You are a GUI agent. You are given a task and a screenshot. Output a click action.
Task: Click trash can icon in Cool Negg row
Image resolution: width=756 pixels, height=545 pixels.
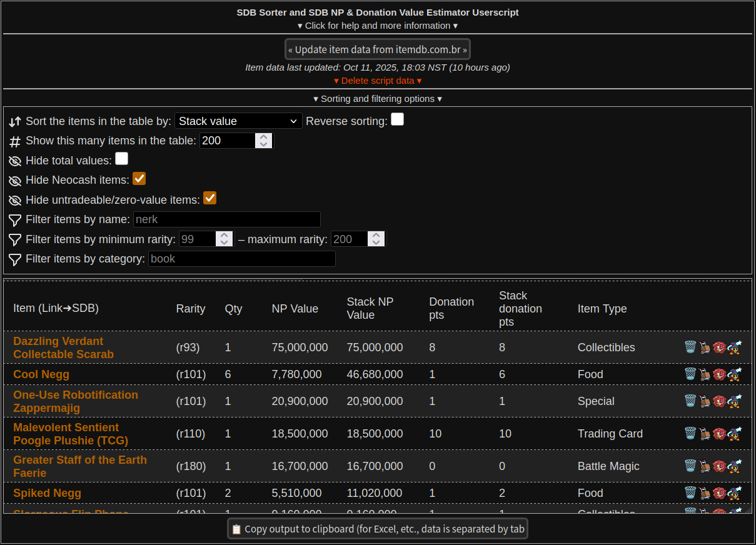click(x=690, y=374)
